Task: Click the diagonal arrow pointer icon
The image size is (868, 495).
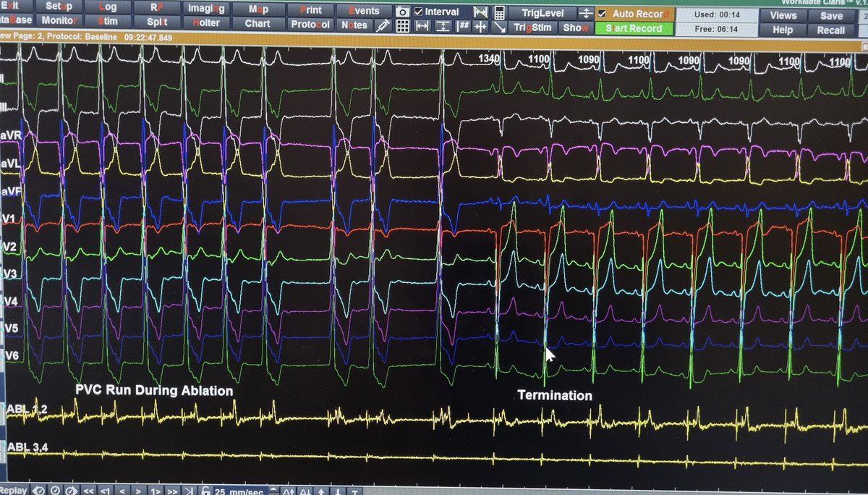Action: [499, 27]
